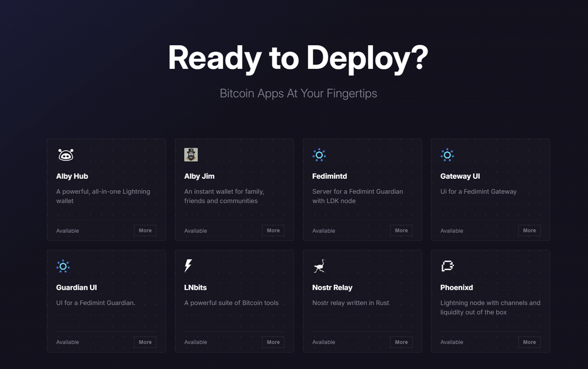Open More for Phoenixd
This screenshot has height=369, width=588.
[530, 342]
